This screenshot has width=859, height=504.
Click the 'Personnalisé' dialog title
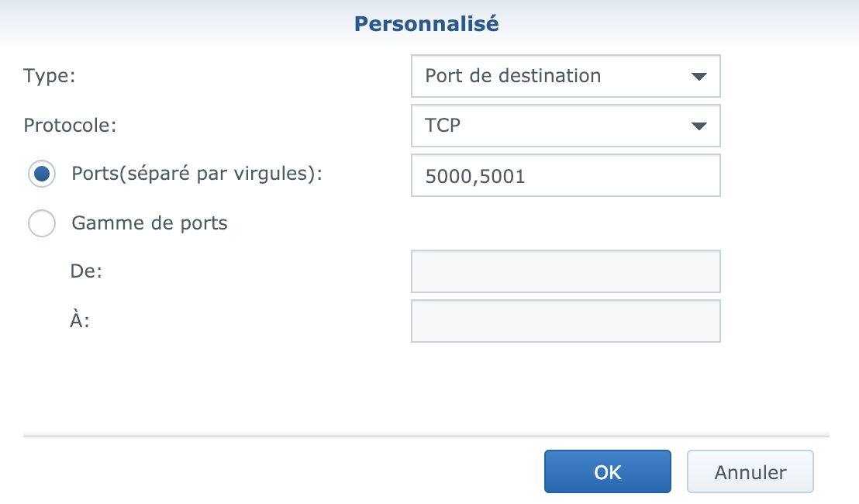pyautogui.click(x=426, y=24)
